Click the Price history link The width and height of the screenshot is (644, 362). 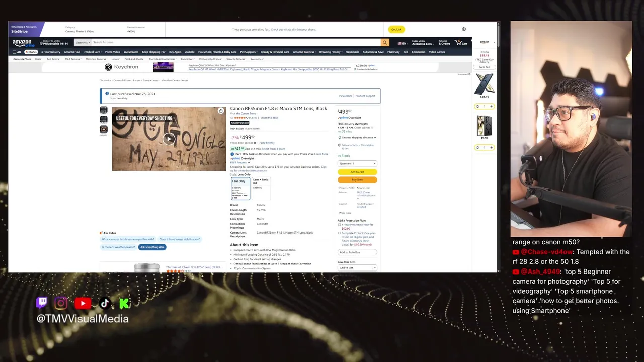(267, 143)
